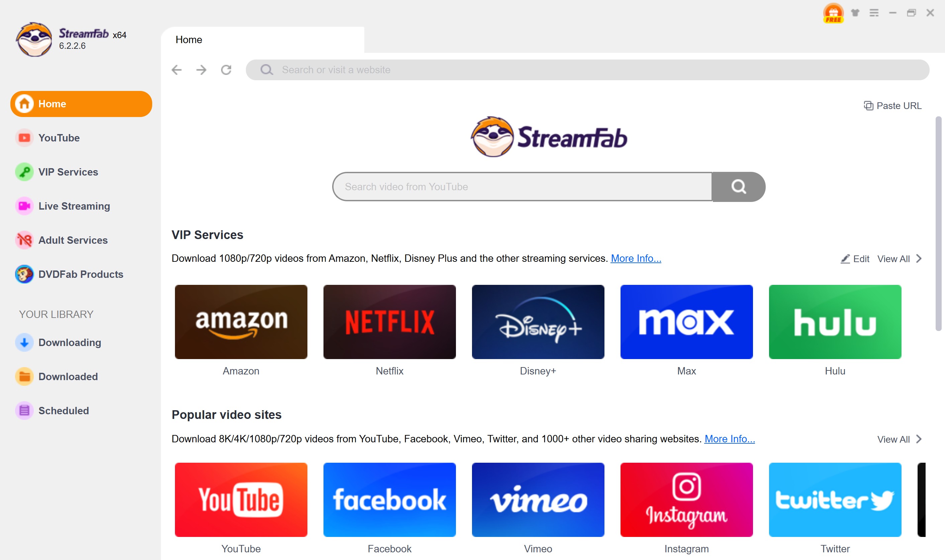
Task: Open the Home sidebar item
Action: tap(81, 104)
